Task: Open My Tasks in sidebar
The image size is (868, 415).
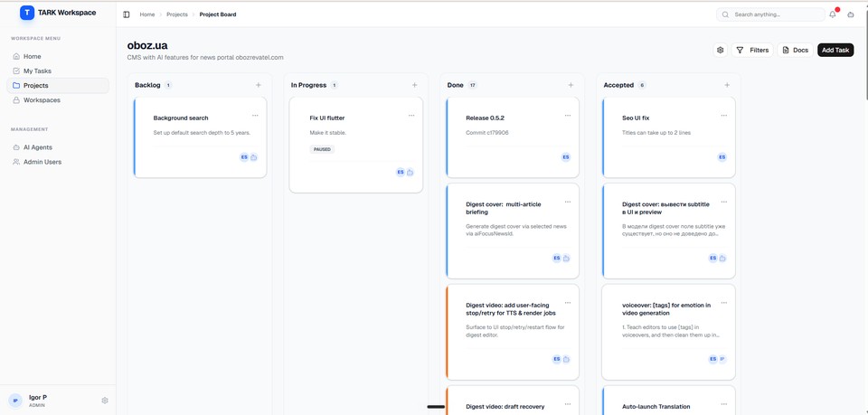Action: click(58, 71)
